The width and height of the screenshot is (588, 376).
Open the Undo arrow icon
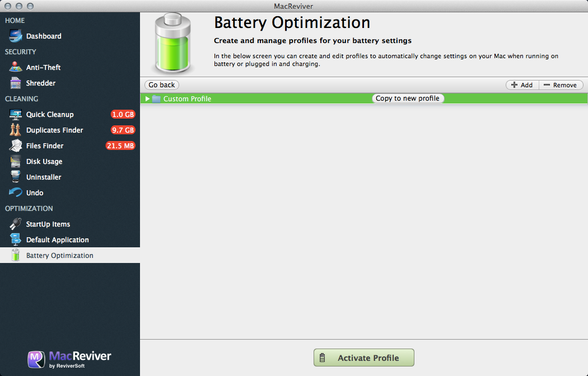(x=15, y=192)
